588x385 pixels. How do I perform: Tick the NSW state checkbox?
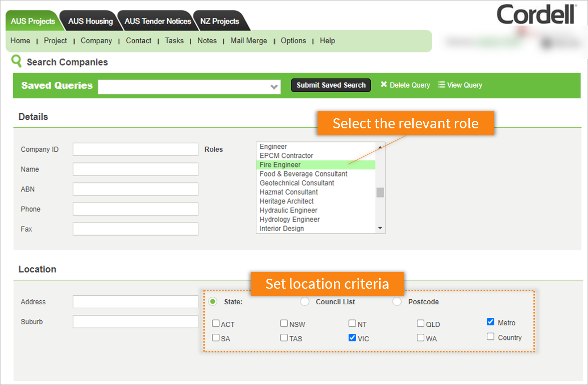(284, 323)
